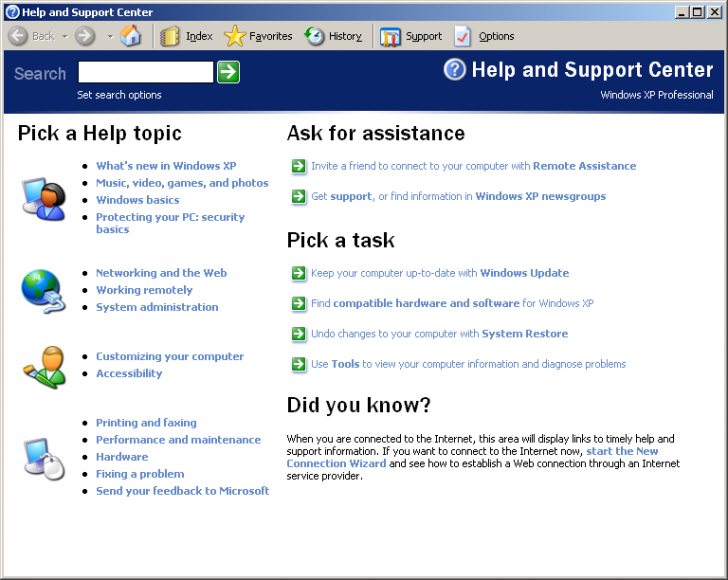Open Set search options link
728x580 pixels.
[119, 95]
